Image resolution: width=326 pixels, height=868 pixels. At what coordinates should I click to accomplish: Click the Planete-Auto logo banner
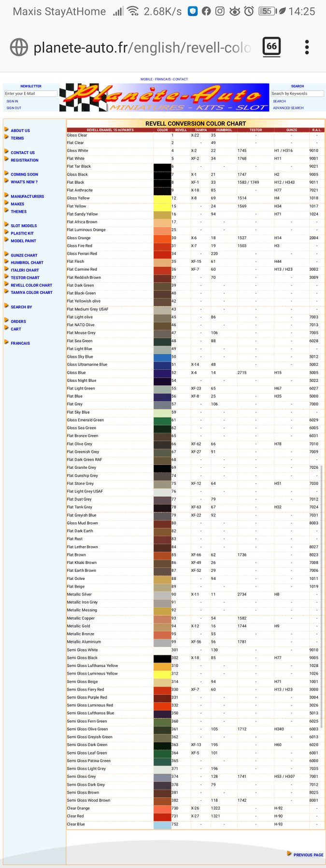[x=164, y=97]
